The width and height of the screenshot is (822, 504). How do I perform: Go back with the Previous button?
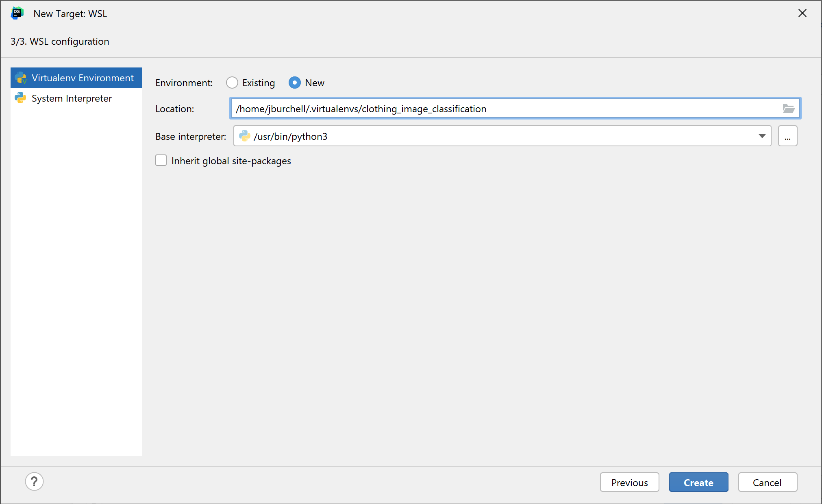(x=629, y=482)
